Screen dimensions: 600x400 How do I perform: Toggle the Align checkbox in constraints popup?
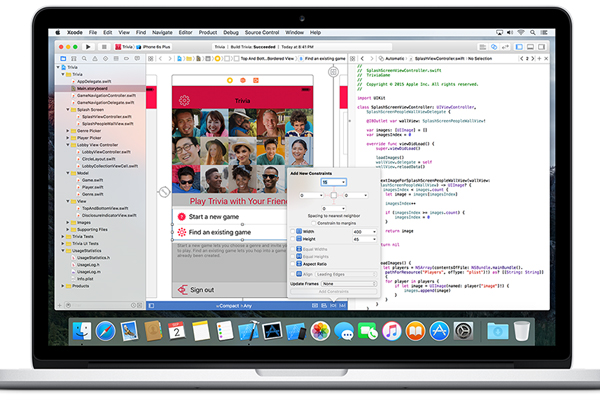click(x=292, y=274)
